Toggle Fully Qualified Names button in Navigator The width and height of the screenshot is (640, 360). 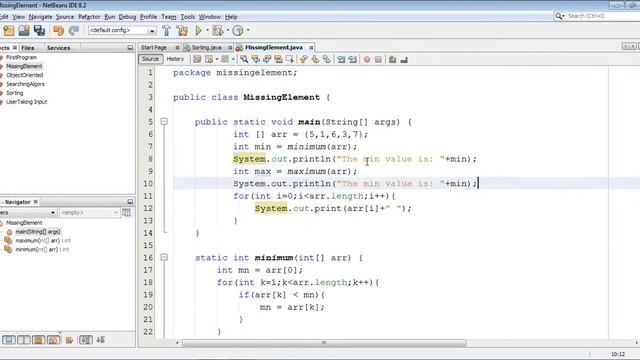[69, 340]
